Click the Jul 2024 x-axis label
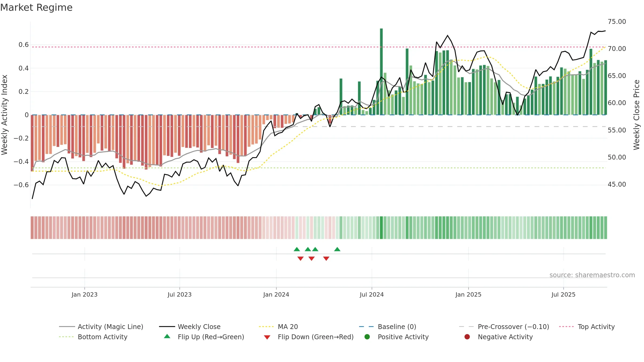Screen dimensions: 644x362 (372, 294)
